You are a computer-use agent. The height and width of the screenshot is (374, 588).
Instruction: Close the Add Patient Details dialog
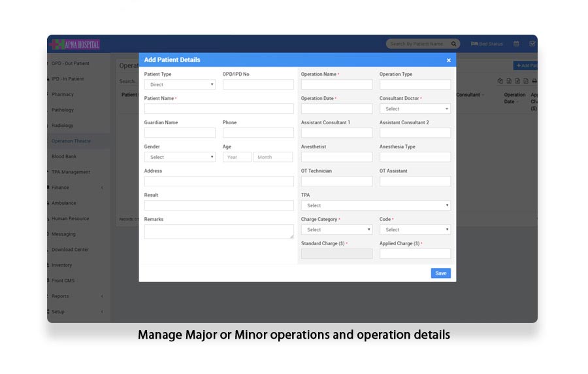[448, 60]
